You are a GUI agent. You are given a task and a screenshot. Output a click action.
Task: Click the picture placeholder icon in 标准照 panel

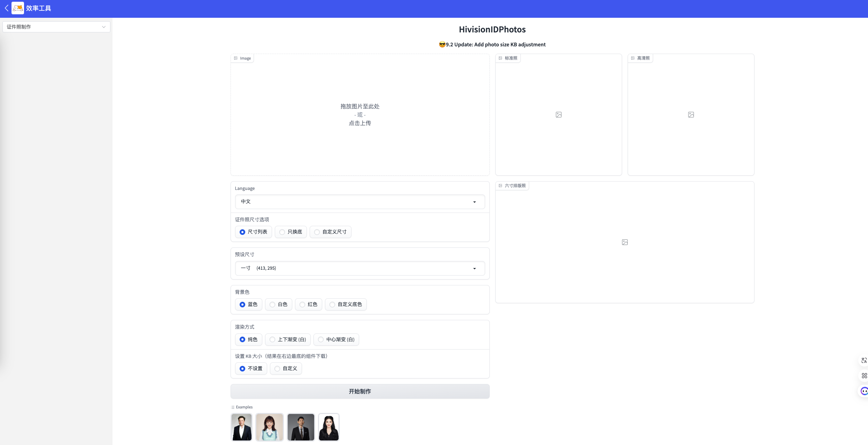click(558, 114)
